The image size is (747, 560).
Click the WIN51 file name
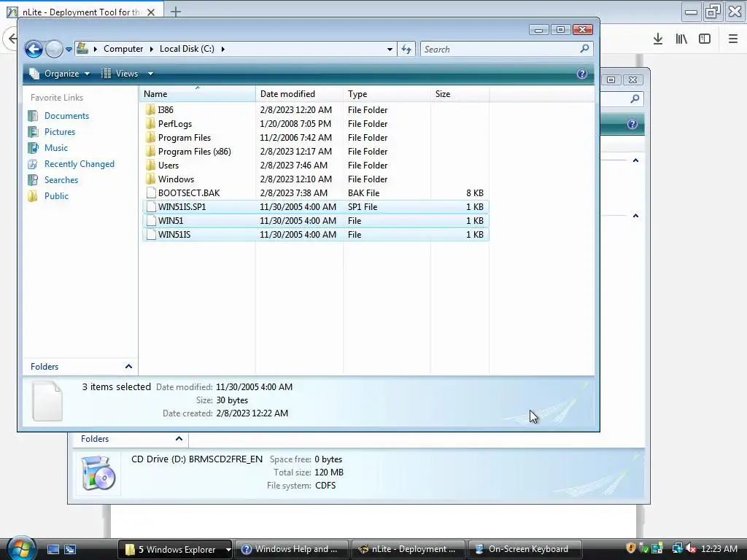(171, 220)
